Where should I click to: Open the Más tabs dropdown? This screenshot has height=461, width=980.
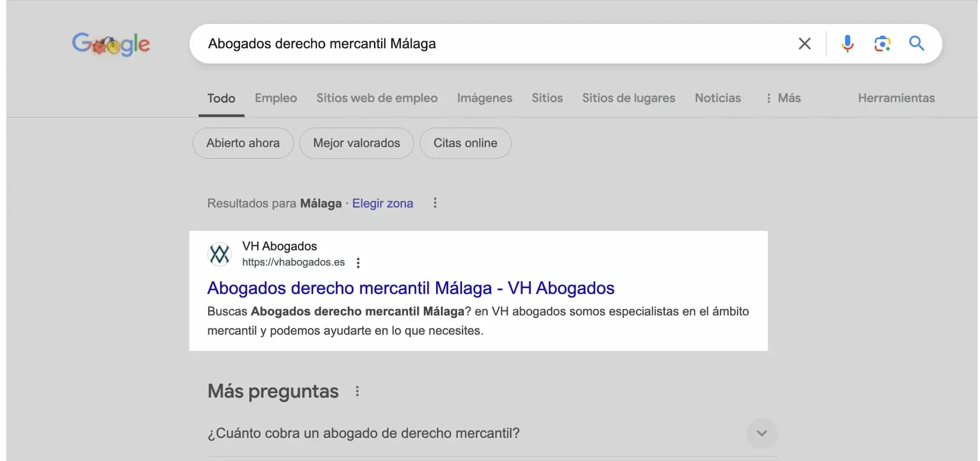pyautogui.click(x=783, y=98)
